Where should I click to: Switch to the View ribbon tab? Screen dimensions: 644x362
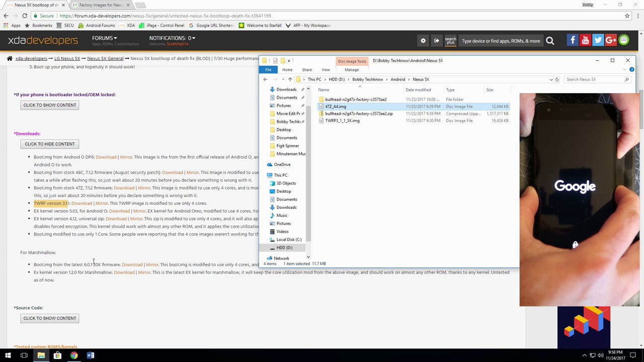(326, 69)
